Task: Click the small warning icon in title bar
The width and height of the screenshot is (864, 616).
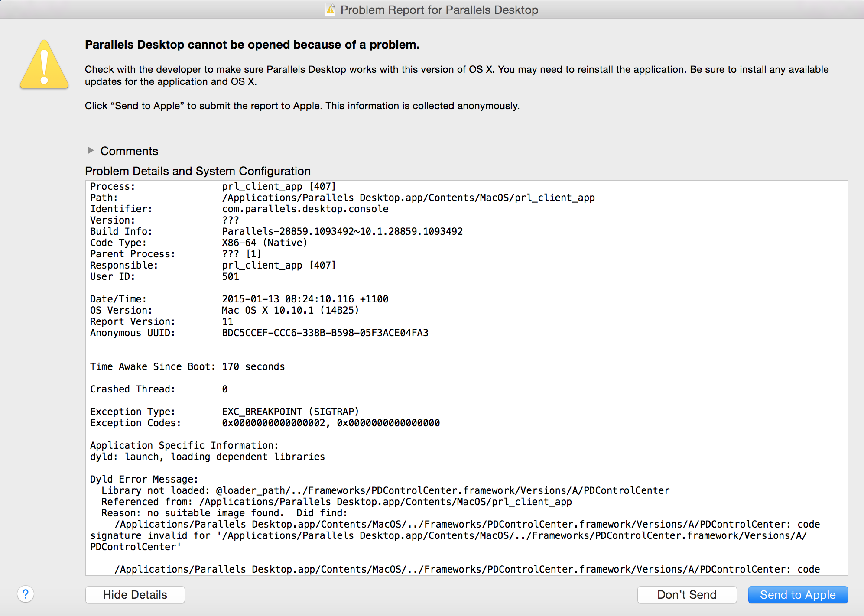Action: (330, 10)
